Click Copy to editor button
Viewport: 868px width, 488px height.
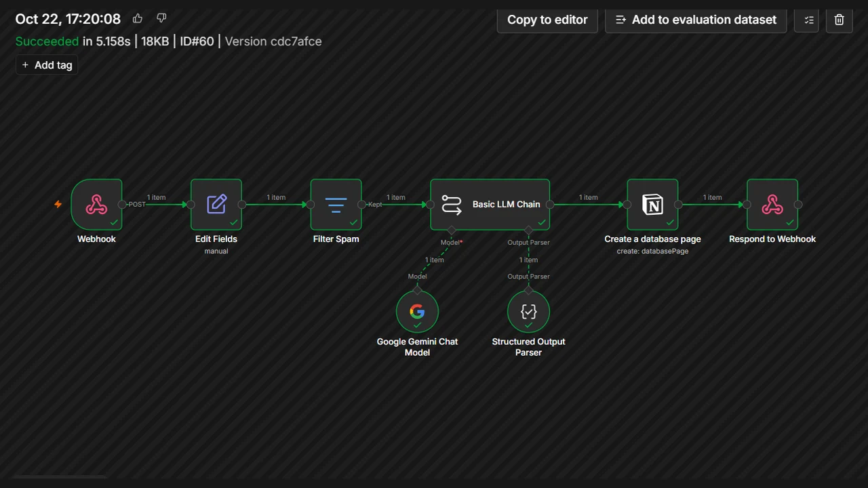click(547, 20)
